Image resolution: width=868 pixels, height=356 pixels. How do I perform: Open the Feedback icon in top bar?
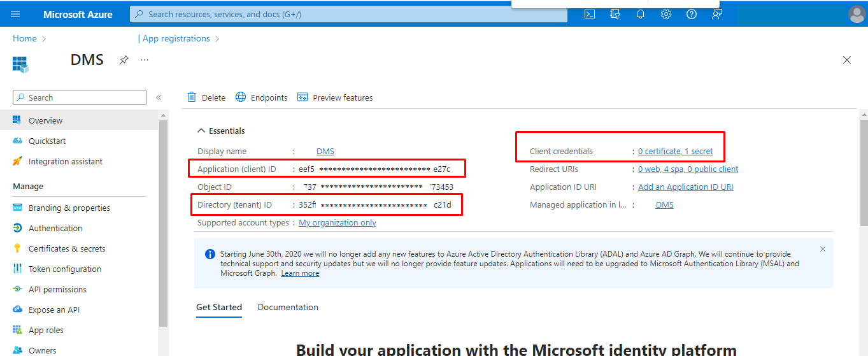click(717, 14)
